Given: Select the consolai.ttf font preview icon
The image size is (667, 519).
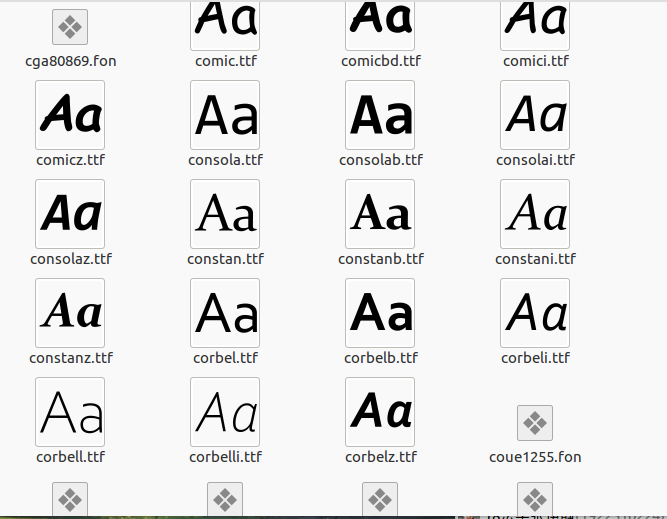Looking at the screenshot, I should [535, 115].
